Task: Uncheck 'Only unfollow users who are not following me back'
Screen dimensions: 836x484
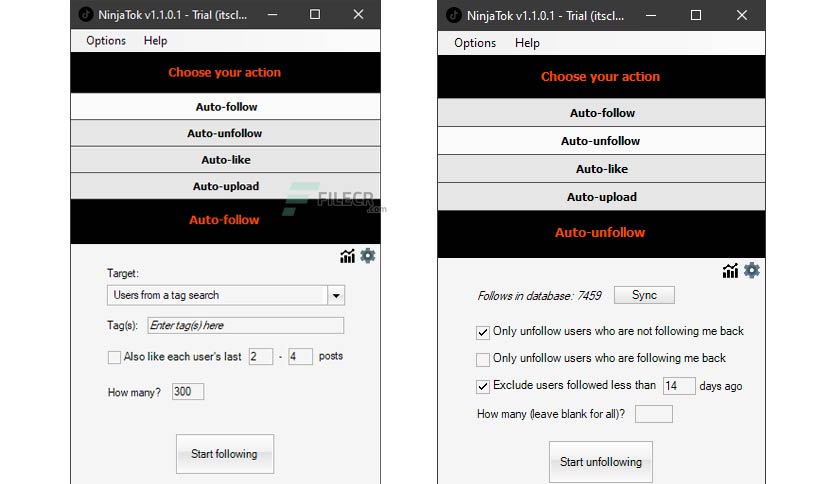Action: click(x=483, y=333)
